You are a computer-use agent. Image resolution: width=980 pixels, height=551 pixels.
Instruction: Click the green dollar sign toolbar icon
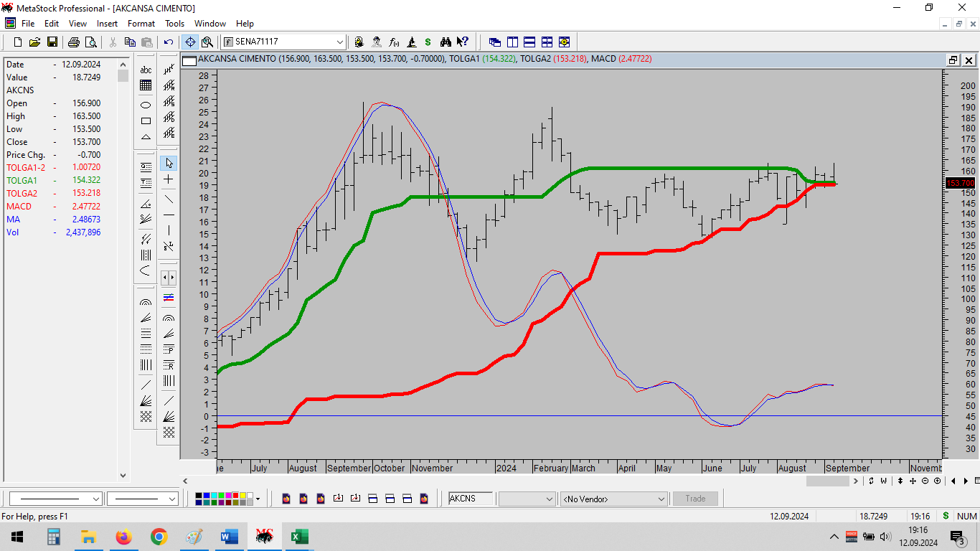click(428, 42)
